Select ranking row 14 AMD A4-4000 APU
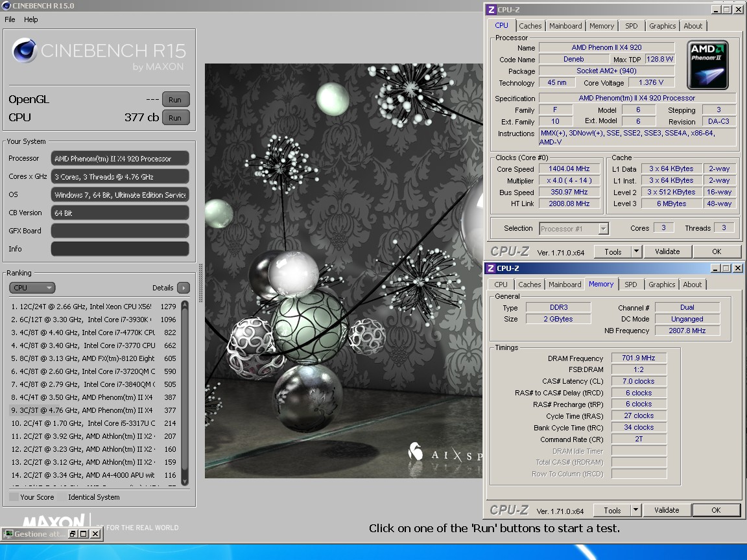 [94, 475]
